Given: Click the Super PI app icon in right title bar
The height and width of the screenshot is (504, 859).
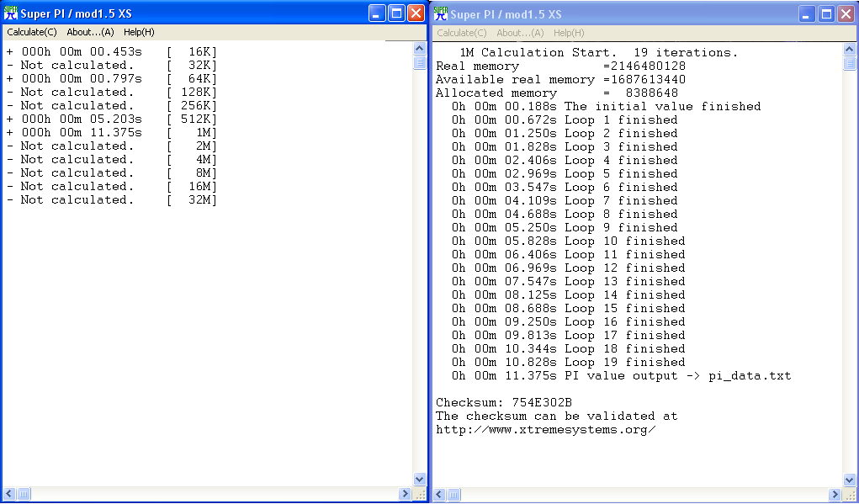Looking at the screenshot, I should (x=441, y=13).
